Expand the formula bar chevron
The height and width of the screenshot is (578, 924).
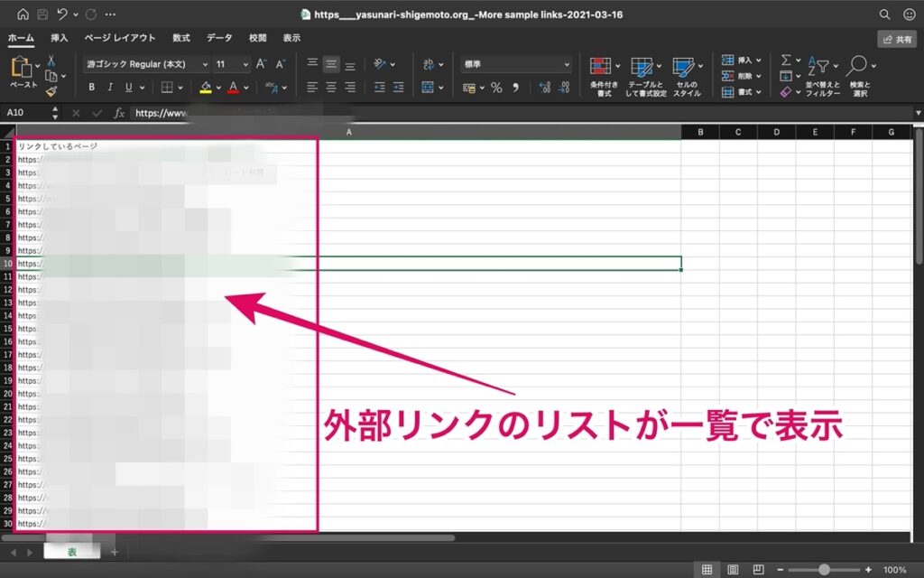[x=918, y=113]
